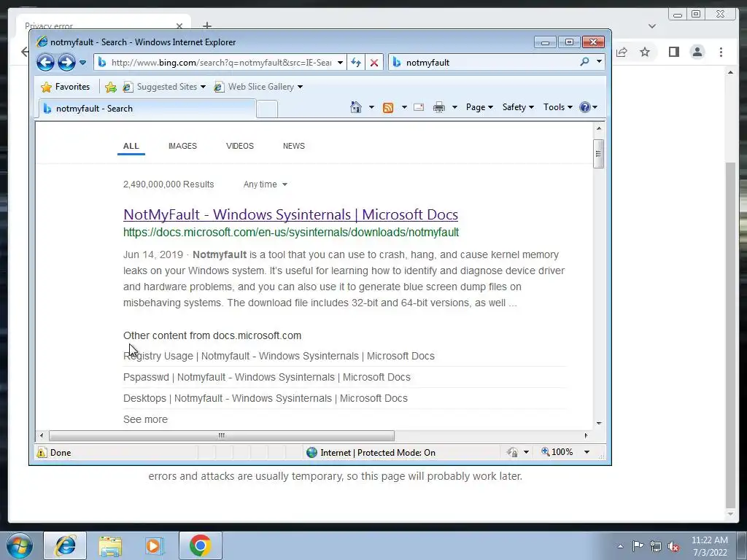
Task: Click the Chrome Share icon behind IE
Action: (622, 52)
